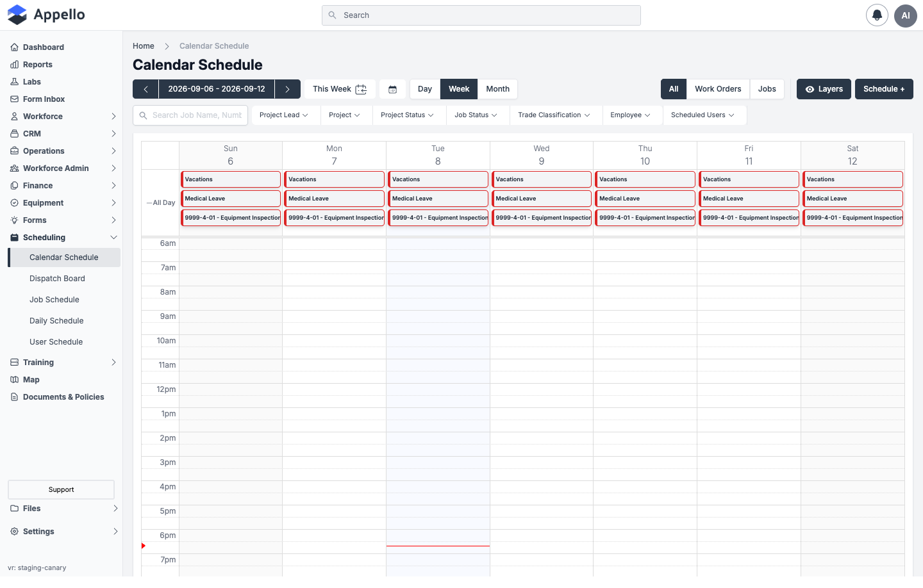Open Daily Schedule page
923x588 pixels.
pos(56,321)
